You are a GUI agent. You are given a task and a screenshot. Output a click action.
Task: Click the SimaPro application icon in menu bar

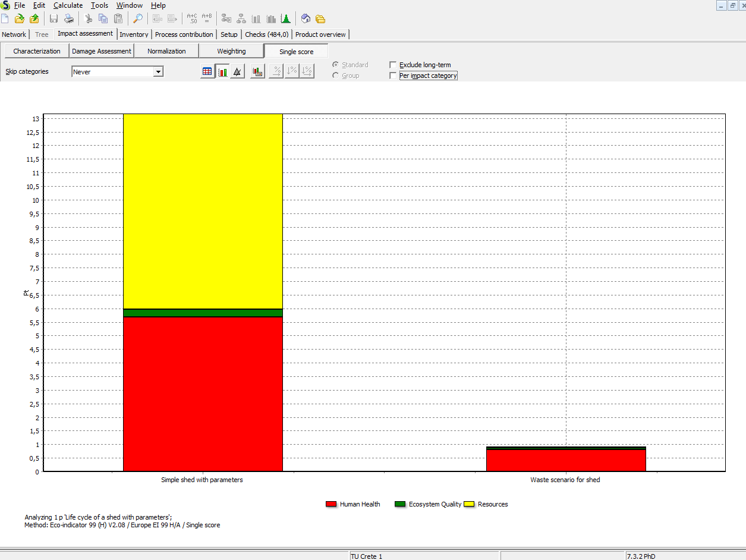pos(5,5)
